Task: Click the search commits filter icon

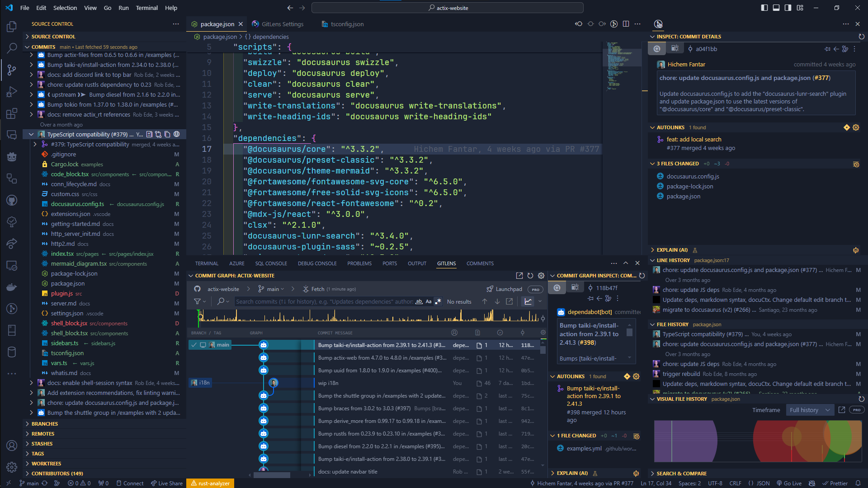Action: pos(198,301)
